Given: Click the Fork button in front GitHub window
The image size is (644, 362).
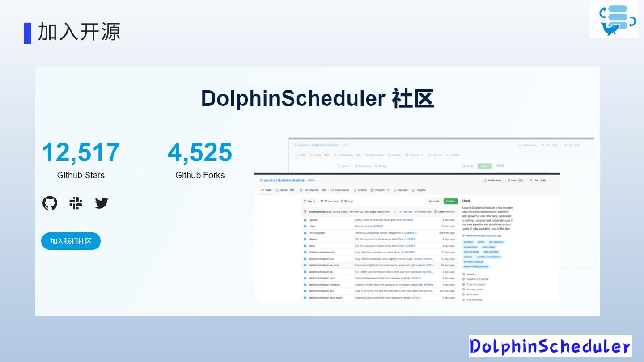Looking at the screenshot, I should tap(516, 181).
